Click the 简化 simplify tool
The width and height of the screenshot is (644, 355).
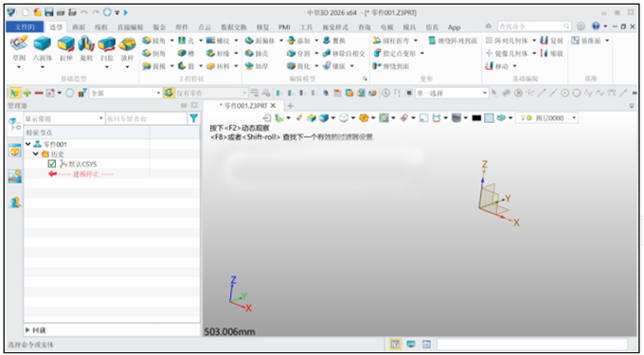pos(298,66)
